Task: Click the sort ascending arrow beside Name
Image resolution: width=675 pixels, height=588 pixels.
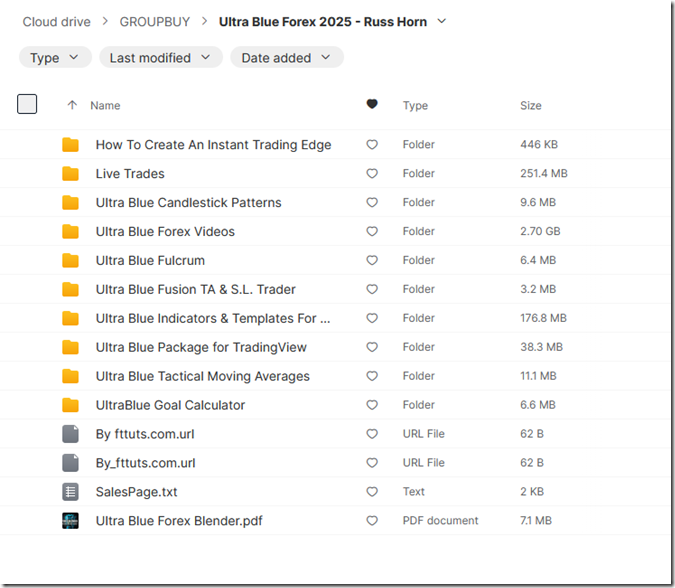Action: pyautogui.click(x=72, y=105)
